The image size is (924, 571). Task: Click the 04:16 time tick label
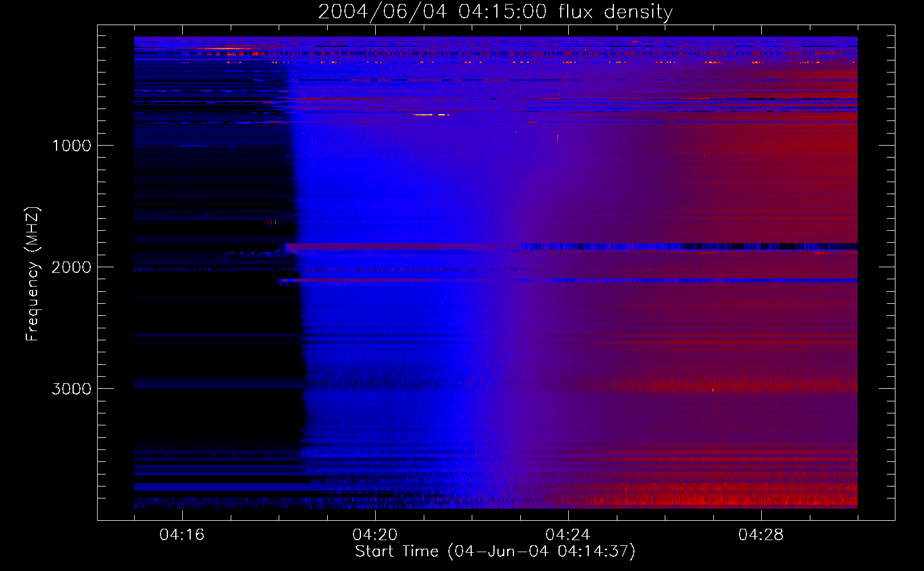tap(182, 534)
